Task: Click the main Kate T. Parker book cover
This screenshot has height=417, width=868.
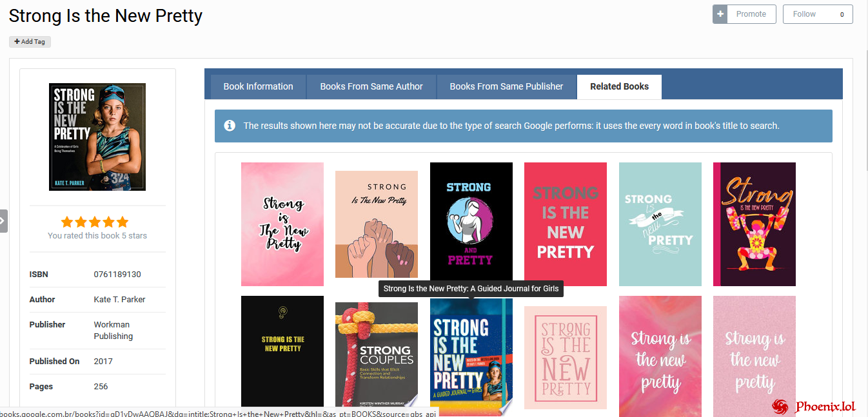Action: click(x=97, y=137)
